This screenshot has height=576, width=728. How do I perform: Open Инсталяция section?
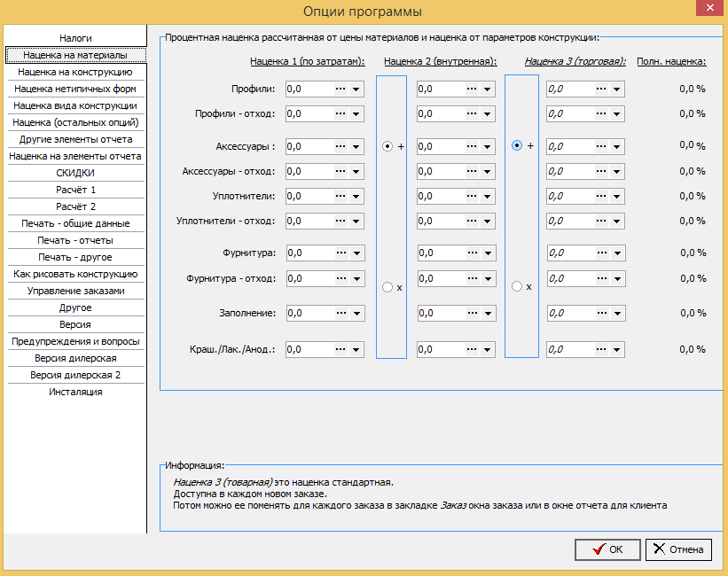click(x=75, y=392)
